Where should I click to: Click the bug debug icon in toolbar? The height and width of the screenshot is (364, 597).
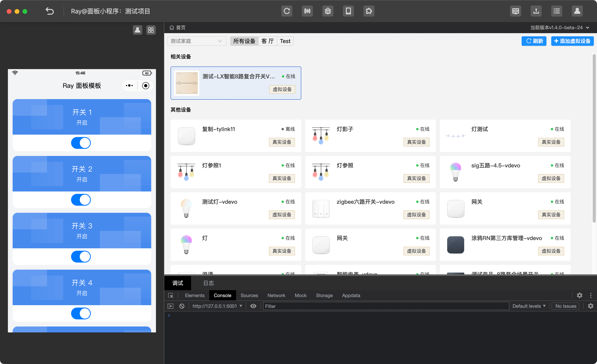point(328,11)
